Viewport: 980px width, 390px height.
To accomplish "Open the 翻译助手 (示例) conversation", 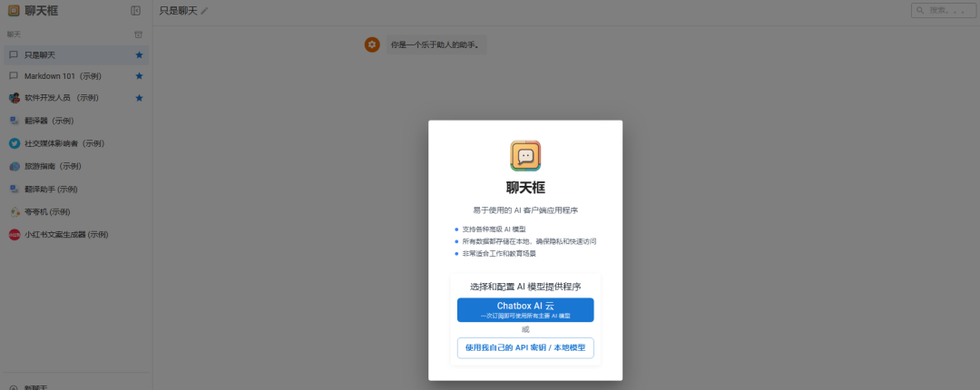I will [76, 189].
